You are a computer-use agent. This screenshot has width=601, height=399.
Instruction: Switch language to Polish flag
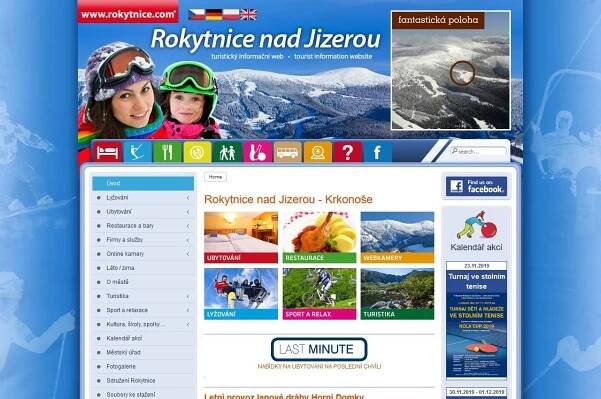click(231, 15)
